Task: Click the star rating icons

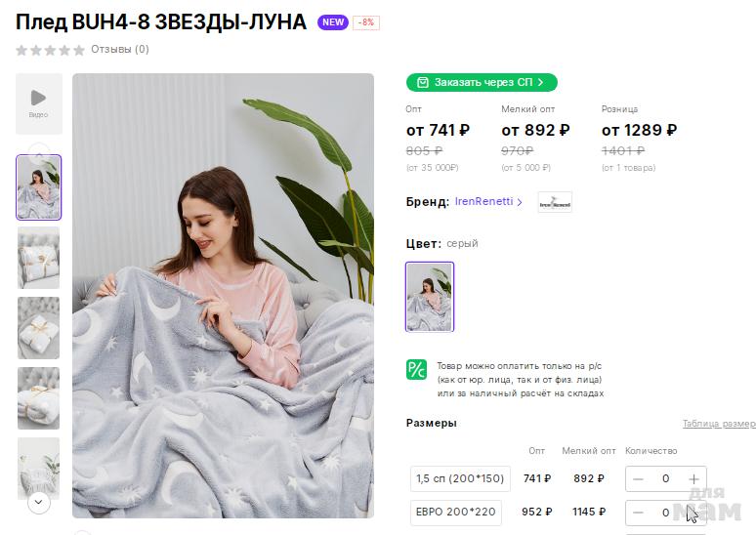Action: (x=50, y=50)
